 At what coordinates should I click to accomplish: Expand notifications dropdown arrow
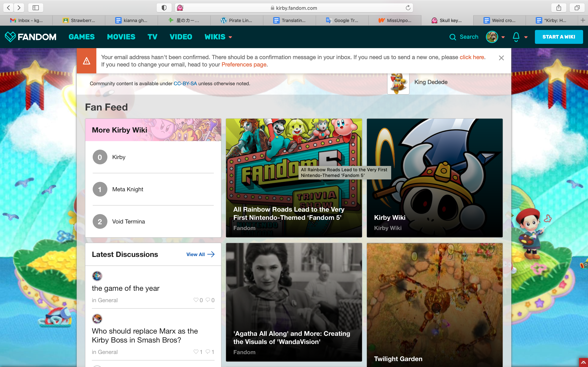coord(526,37)
